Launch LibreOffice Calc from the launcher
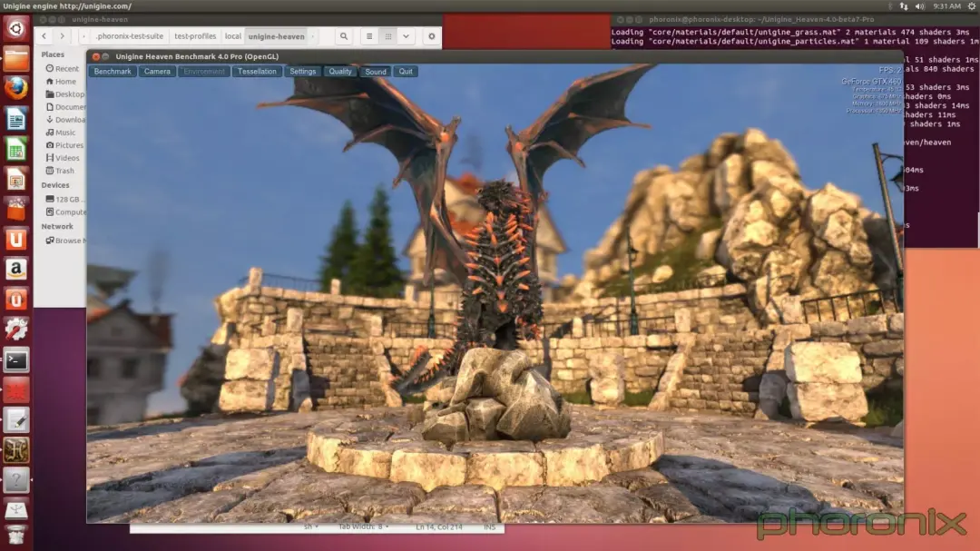980x551 pixels. click(x=16, y=149)
